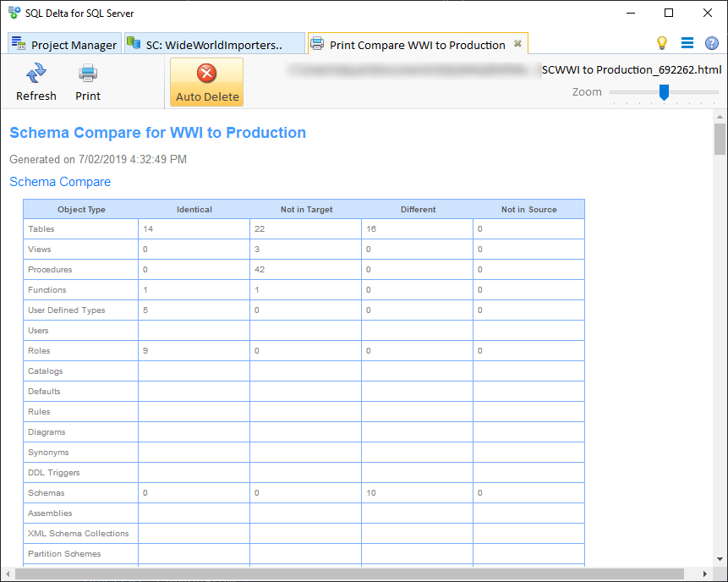The height and width of the screenshot is (582, 728).
Task: Click the 'Partition Schemes' row label
Action: 64,554
